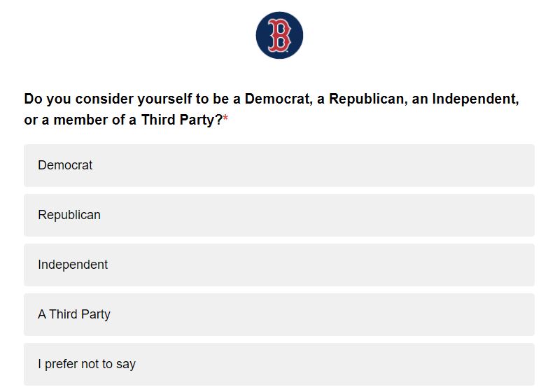Click the red B letter in the logo
The image size is (541, 392).
[279, 35]
